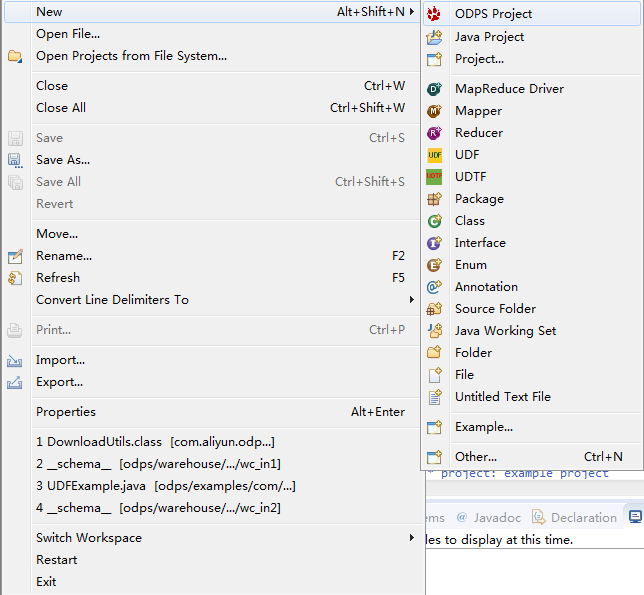Click the yellow UDF icon
The width and height of the screenshot is (644, 595).
click(435, 155)
